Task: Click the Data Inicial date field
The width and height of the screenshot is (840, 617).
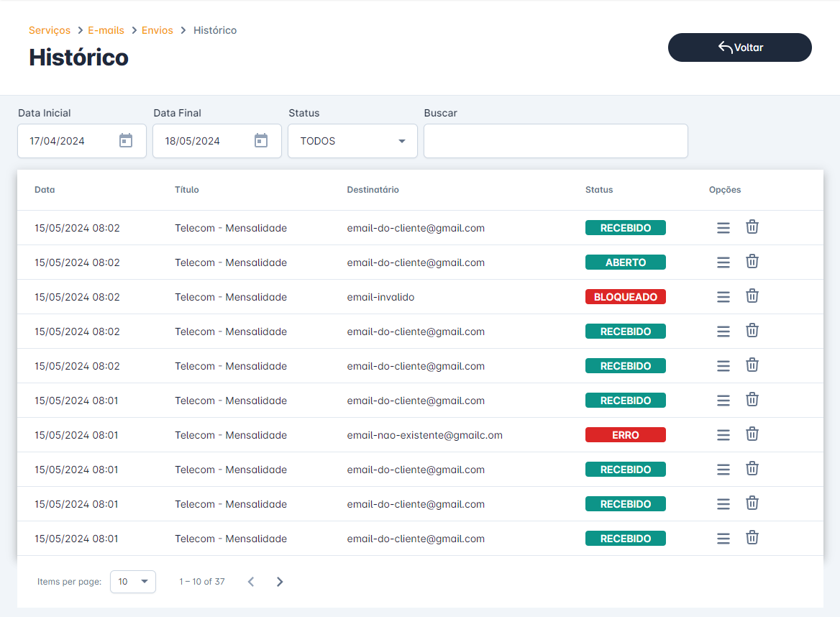Action: (68, 141)
